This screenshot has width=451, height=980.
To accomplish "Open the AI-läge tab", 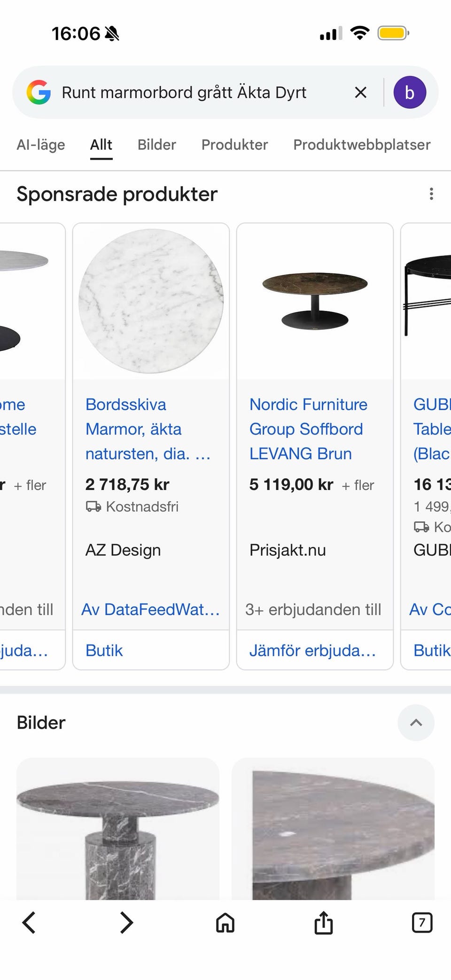I will coord(41,145).
